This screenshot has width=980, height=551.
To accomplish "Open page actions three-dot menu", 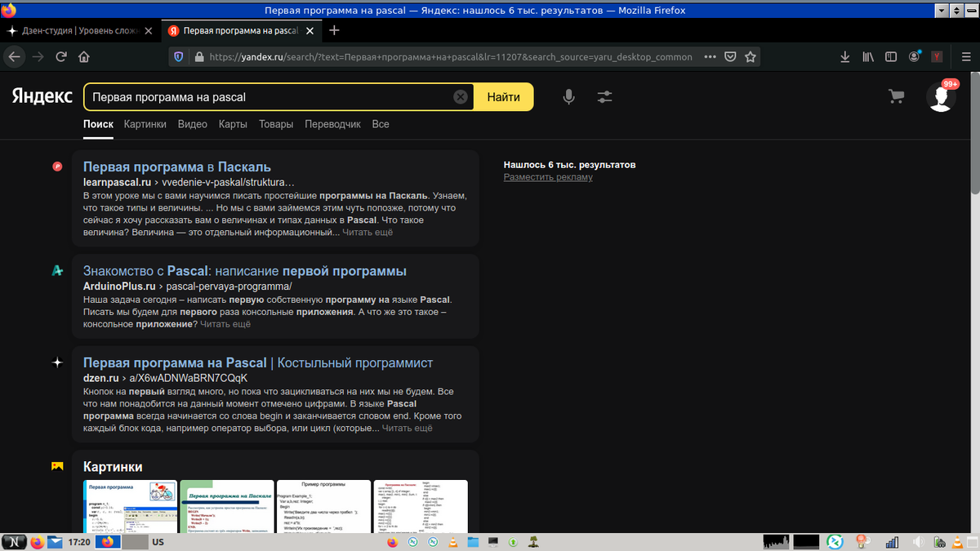I will pyautogui.click(x=710, y=57).
